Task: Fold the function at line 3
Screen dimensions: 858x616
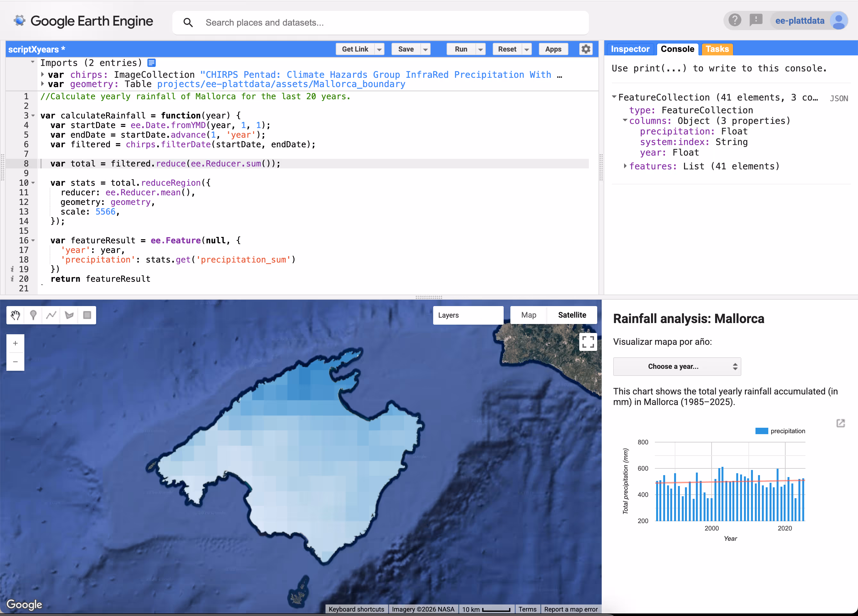Action: tap(33, 116)
